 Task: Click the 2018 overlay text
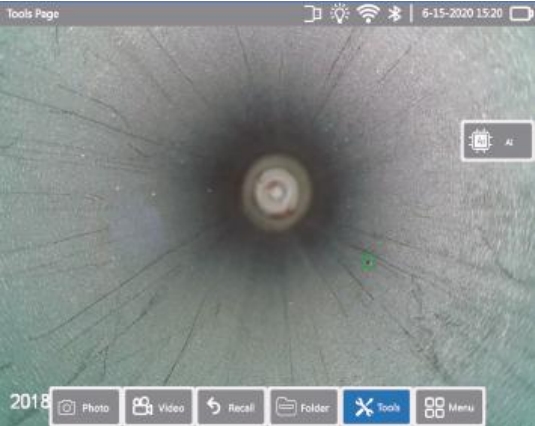click(30, 401)
